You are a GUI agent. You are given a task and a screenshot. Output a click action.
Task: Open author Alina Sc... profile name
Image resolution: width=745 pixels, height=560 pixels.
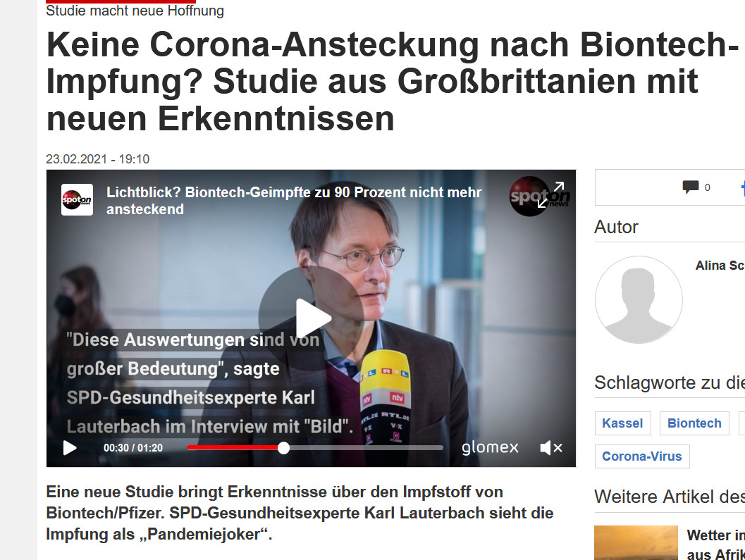coord(720,266)
